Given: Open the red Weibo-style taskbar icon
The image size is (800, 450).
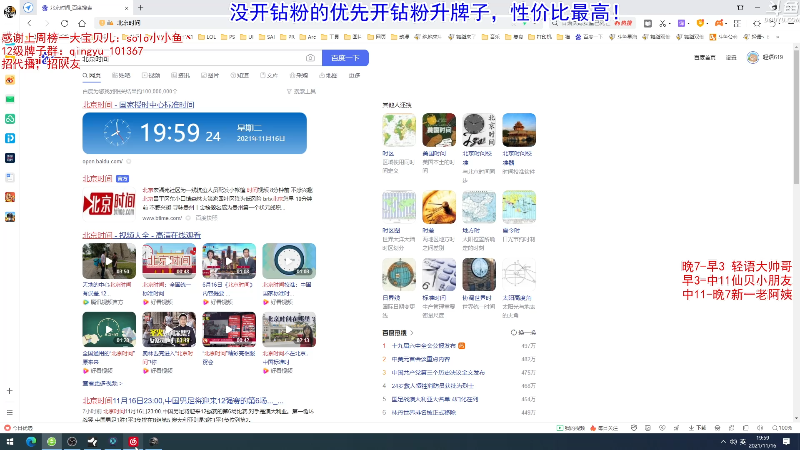Looking at the screenshot, I should click(133, 441).
